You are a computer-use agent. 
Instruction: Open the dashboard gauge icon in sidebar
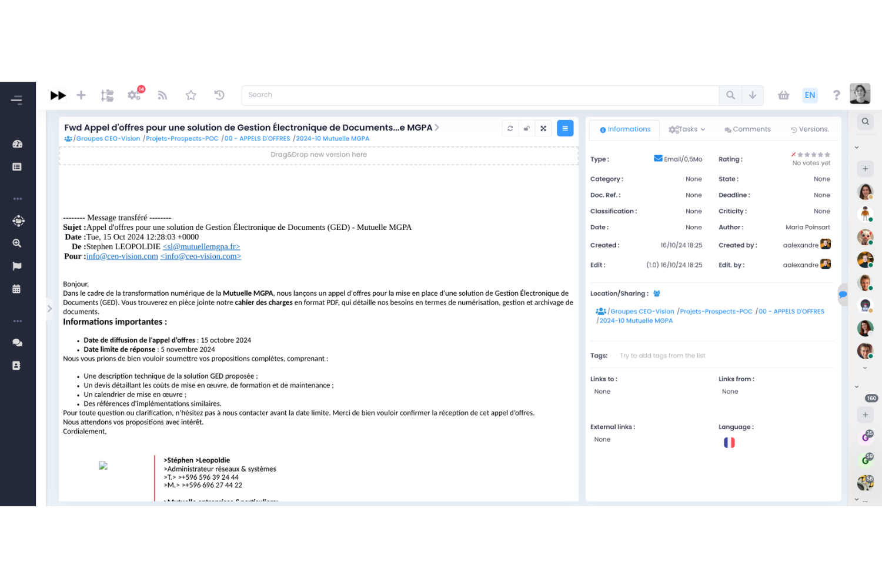(x=17, y=144)
